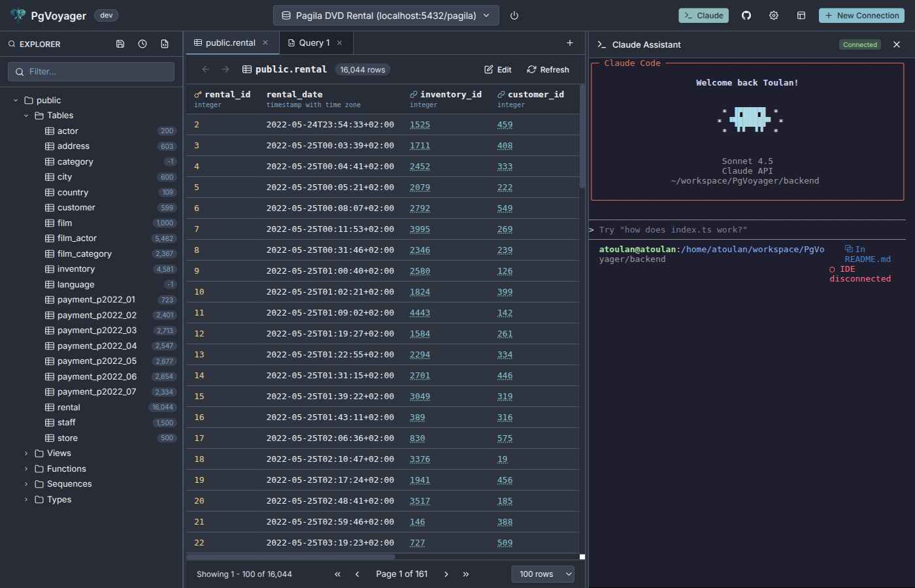Close the Query 1 tab

point(339,42)
